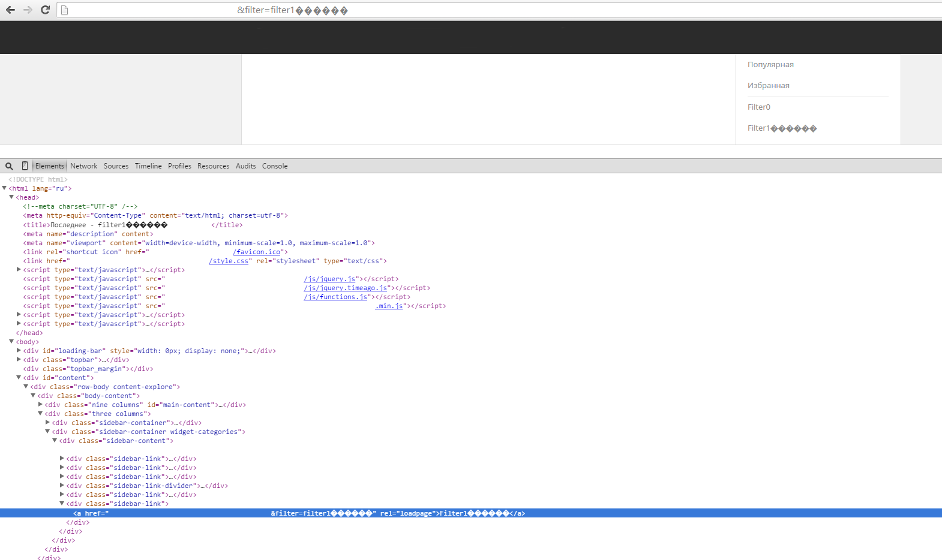Viewport: 942px width, 560px height.
Task: Click the page document icon in address bar
Action: [65, 10]
